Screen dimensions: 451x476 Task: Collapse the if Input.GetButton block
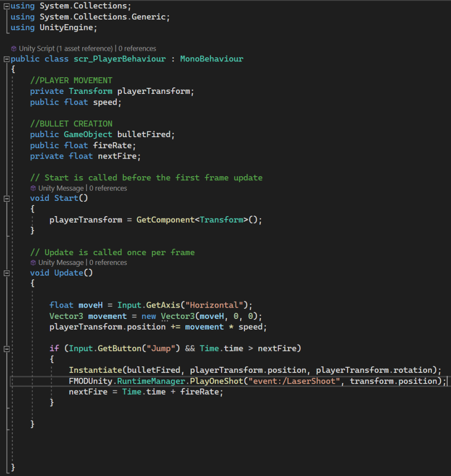6,349
